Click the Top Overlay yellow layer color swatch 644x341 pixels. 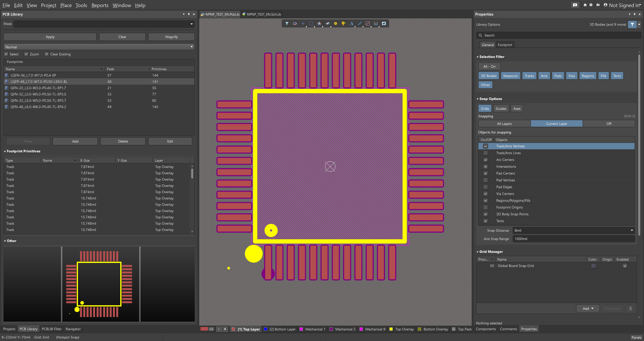click(x=391, y=329)
